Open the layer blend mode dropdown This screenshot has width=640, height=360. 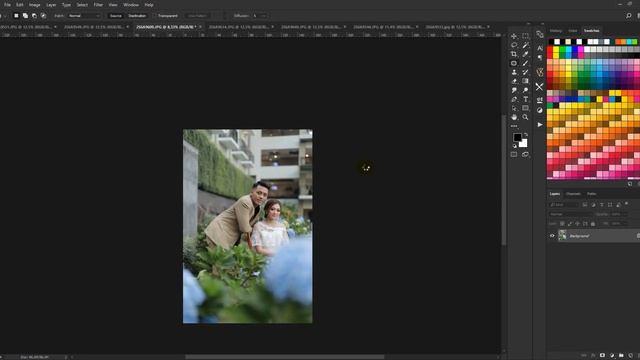(x=570, y=214)
